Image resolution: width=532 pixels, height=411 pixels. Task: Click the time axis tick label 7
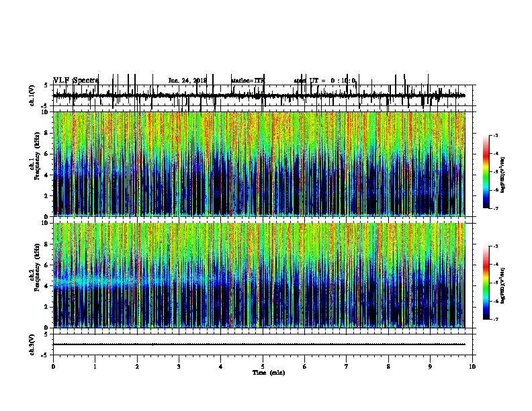point(347,366)
